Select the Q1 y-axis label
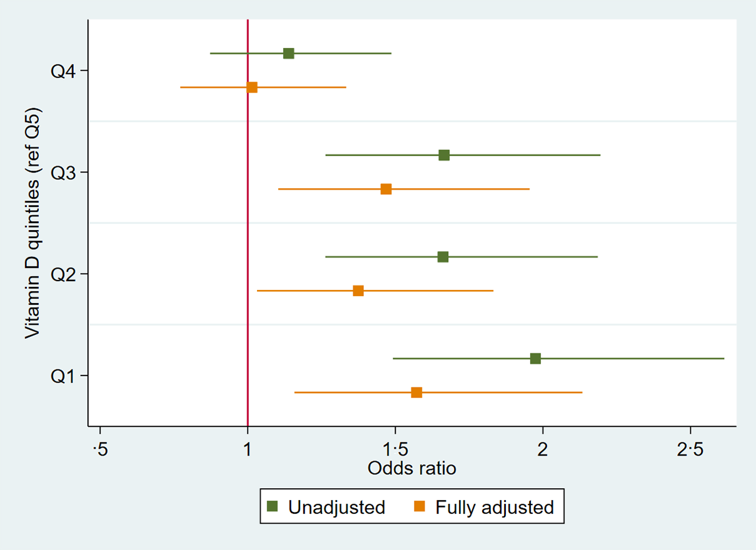The image size is (756, 550). [x=64, y=376]
